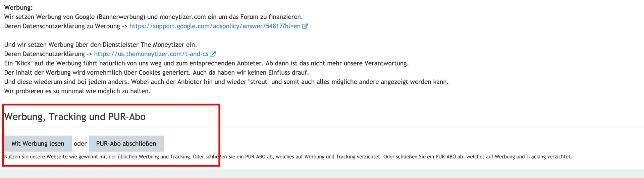Click the sentence about Dienstleister The Moneytizer
644x178 pixels.
tap(101, 44)
